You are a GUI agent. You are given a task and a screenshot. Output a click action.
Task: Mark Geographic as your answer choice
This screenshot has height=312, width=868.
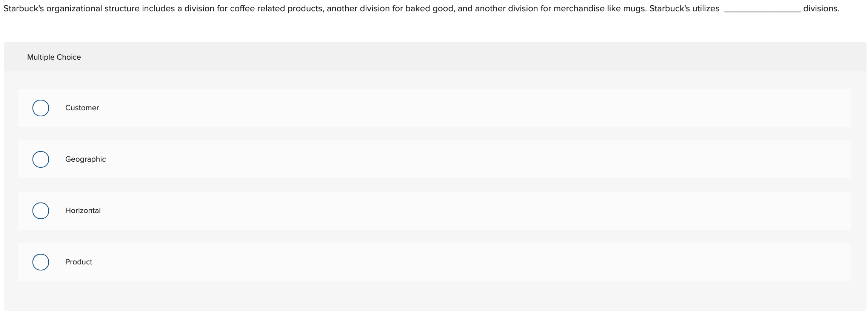tap(41, 159)
